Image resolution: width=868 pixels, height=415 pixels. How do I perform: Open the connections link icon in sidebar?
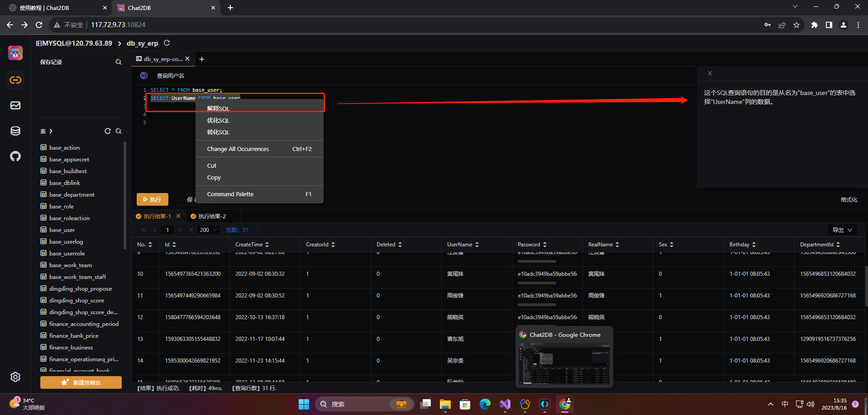pyautogui.click(x=15, y=80)
